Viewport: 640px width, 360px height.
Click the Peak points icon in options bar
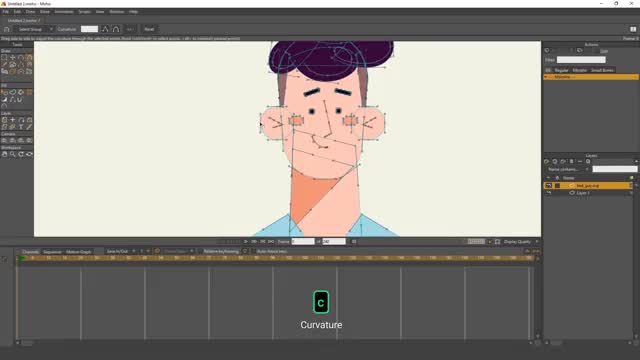coord(105,29)
